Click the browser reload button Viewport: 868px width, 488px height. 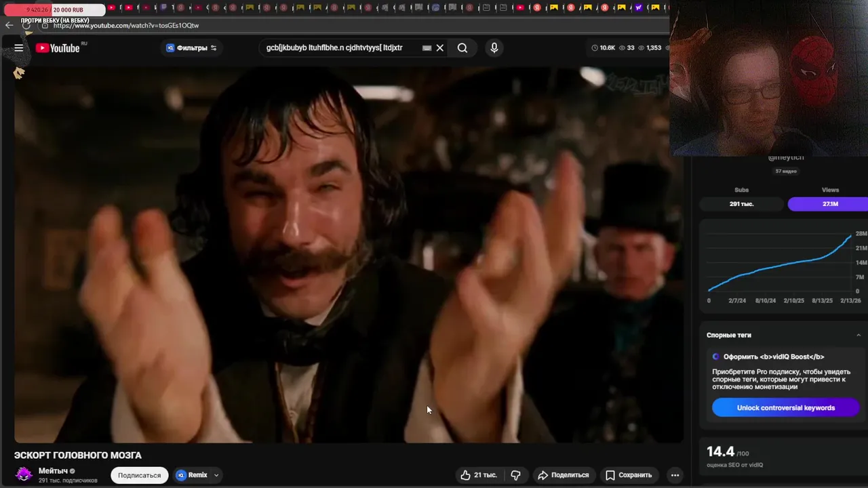pyautogui.click(x=27, y=26)
